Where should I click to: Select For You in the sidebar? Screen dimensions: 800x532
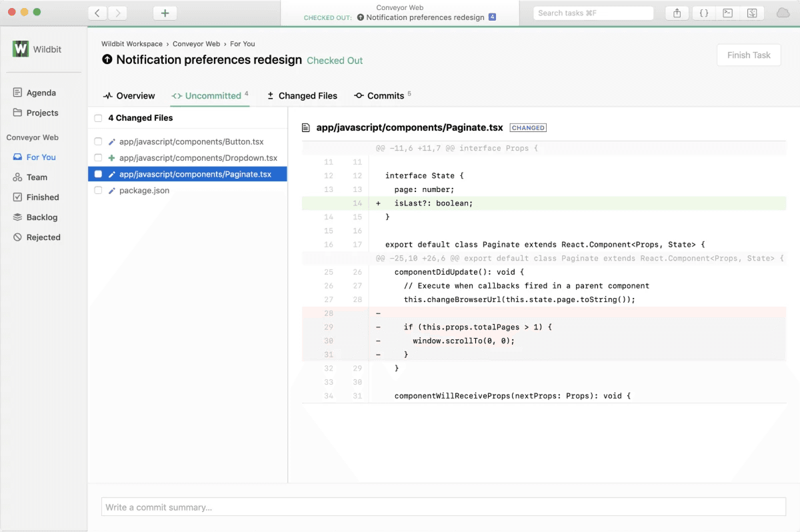35,157
